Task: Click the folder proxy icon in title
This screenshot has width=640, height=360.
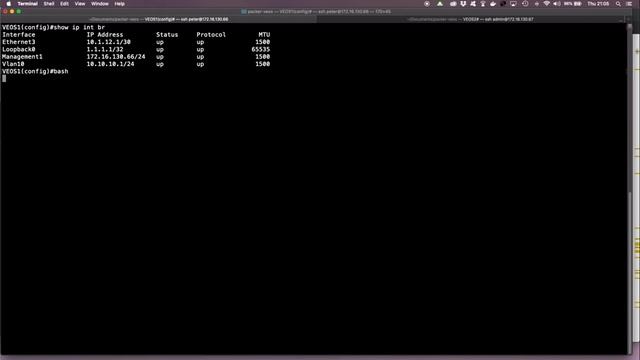Action: pos(244,11)
